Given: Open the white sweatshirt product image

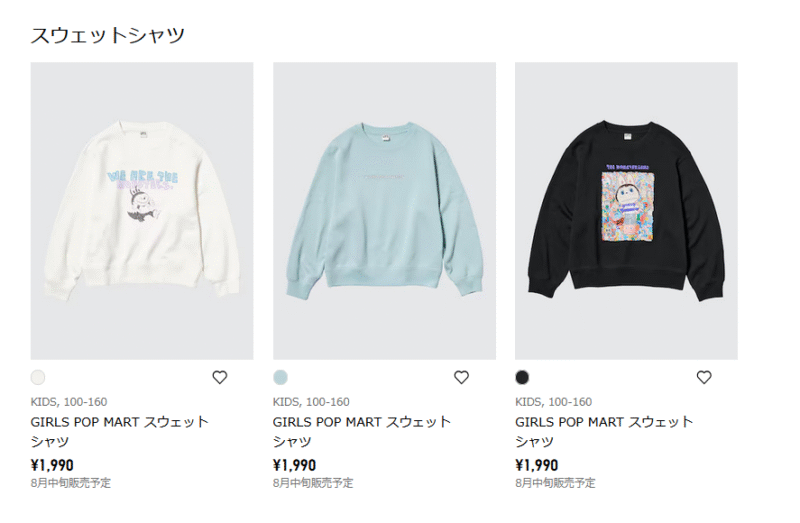Looking at the screenshot, I should click(x=142, y=211).
